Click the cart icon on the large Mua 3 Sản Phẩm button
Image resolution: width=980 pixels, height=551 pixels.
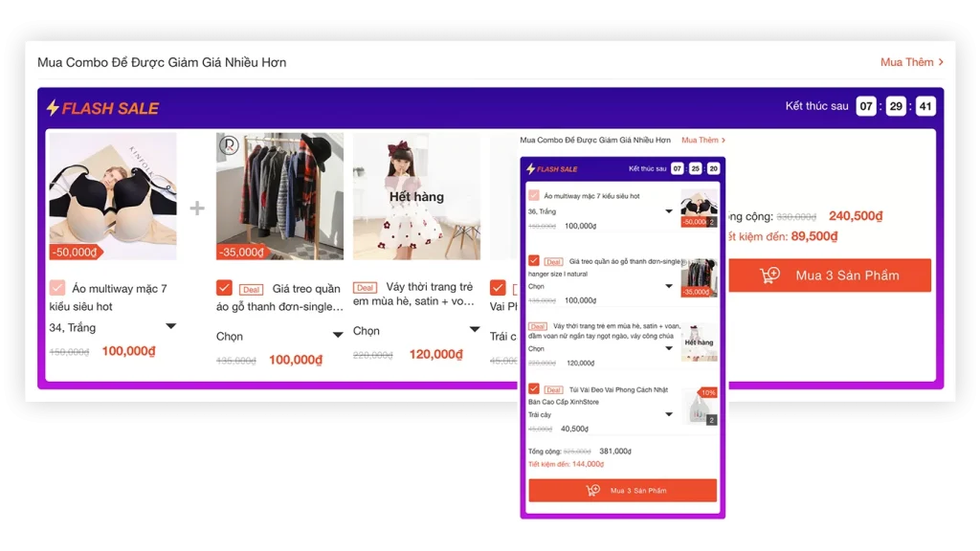tap(769, 275)
